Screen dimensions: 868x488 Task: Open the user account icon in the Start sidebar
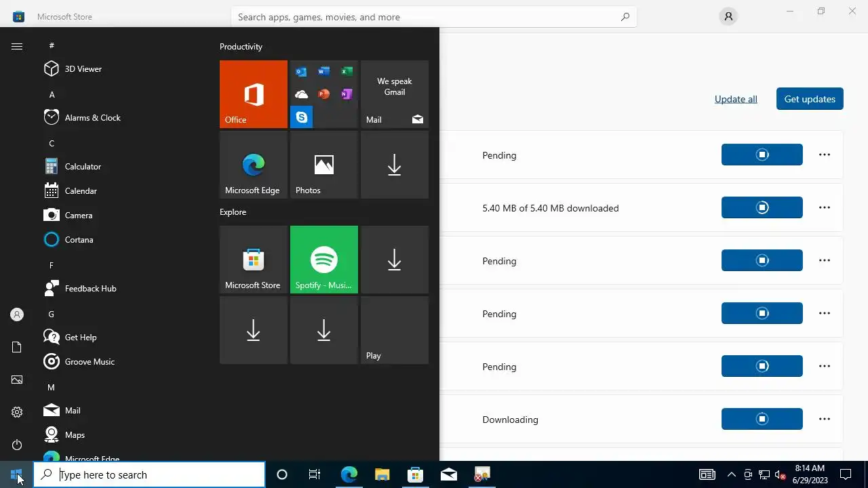coord(17,314)
